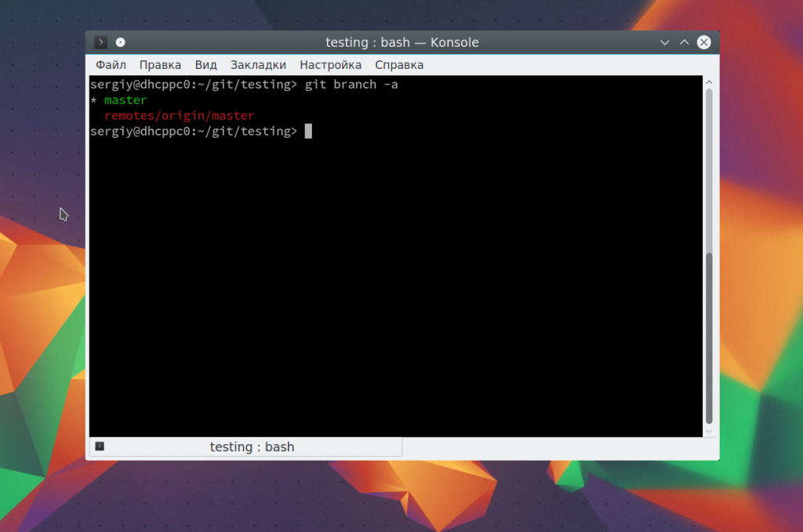This screenshot has height=532, width=803.
Task: Click the scrollbar up arrow in terminal
Action: click(x=710, y=82)
